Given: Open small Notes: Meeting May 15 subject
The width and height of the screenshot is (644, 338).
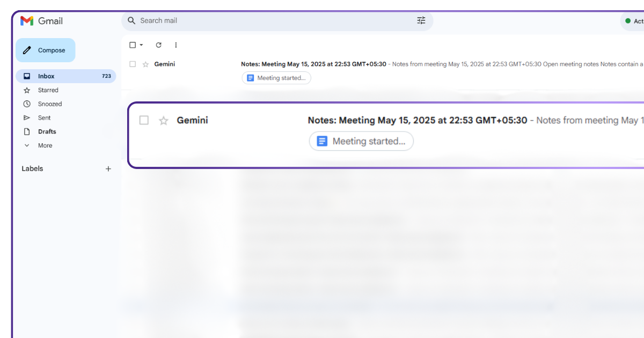Looking at the screenshot, I should click(314, 64).
